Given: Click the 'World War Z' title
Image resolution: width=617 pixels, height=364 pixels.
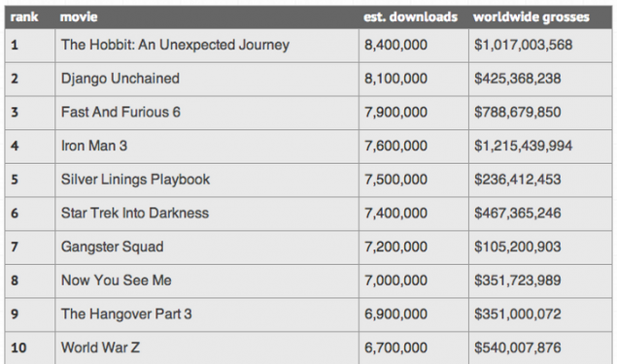Looking at the screenshot, I should pos(100,347).
